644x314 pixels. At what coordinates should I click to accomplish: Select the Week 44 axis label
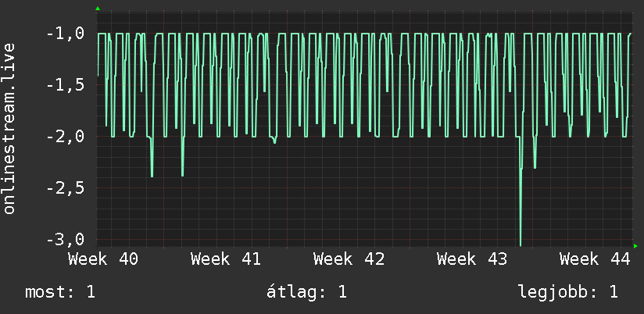(x=595, y=259)
